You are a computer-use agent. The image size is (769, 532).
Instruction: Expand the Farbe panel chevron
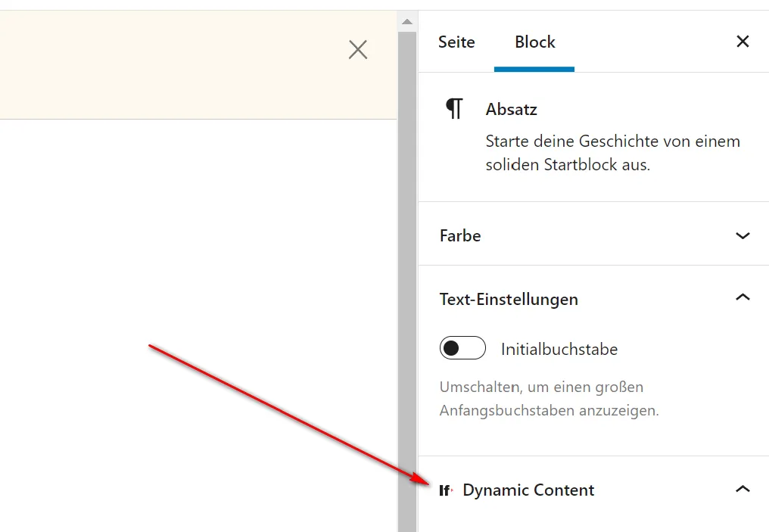743,236
